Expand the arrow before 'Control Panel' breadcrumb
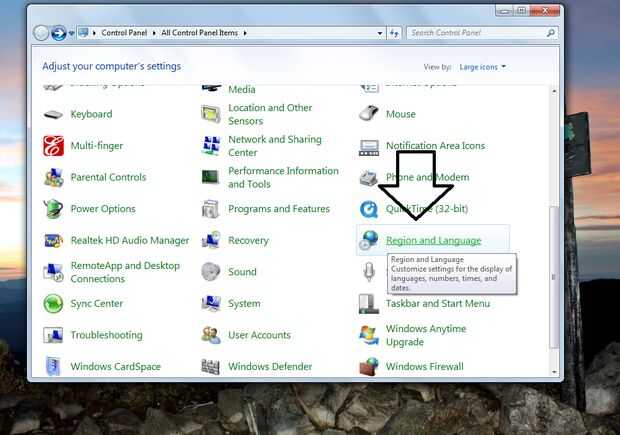The width and height of the screenshot is (620, 435). coord(95,33)
